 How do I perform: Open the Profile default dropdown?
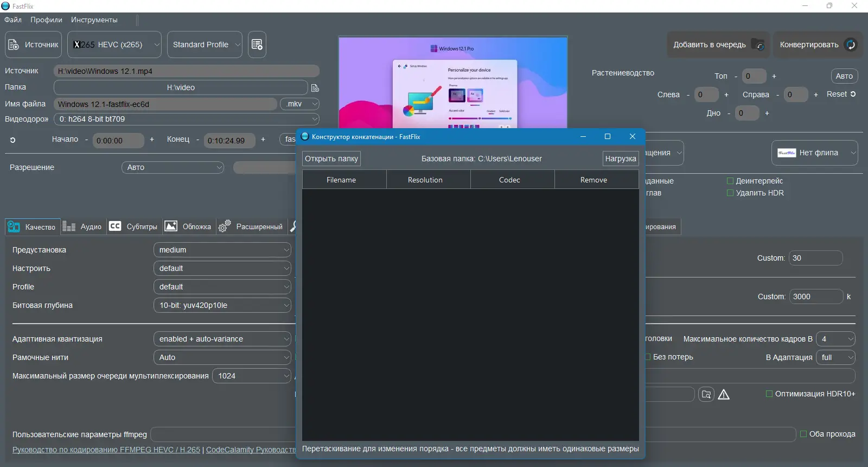coord(222,287)
